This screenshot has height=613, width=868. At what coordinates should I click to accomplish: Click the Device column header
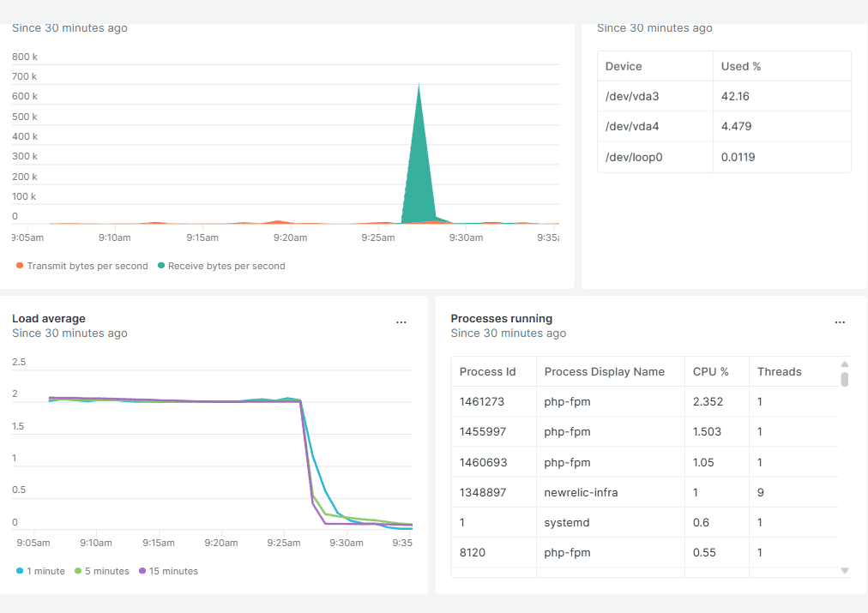click(624, 66)
